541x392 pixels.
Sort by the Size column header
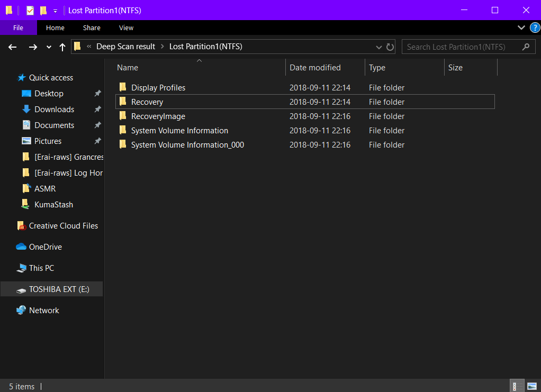click(471, 68)
